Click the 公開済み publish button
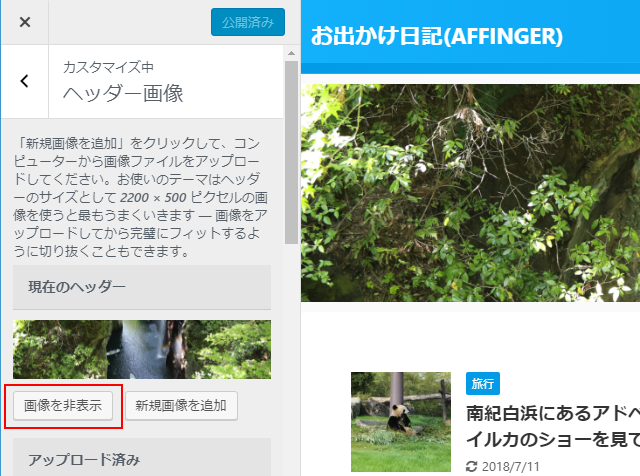The image size is (640, 476). click(248, 22)
